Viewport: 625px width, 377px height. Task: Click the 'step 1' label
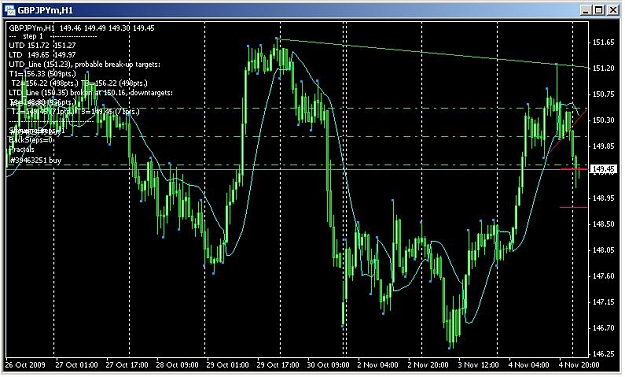[x=33, y=36]
